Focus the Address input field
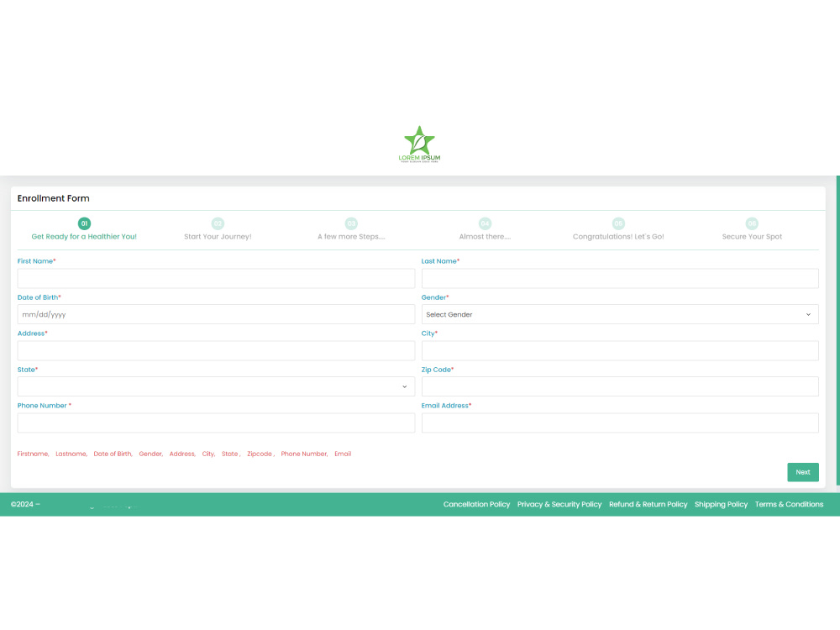The image size is (840, 630). click(x=216, y=350)
